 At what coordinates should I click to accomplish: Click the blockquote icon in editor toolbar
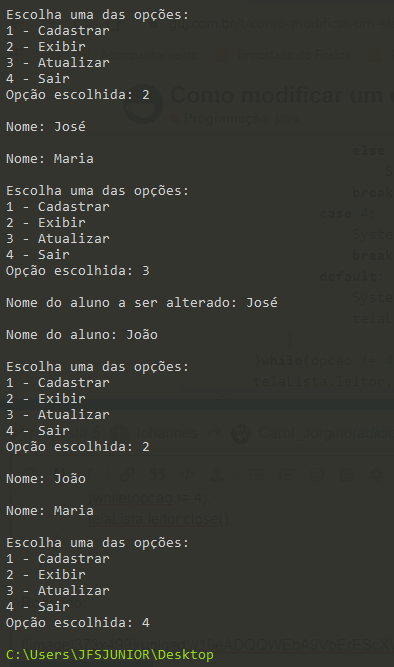158,474
